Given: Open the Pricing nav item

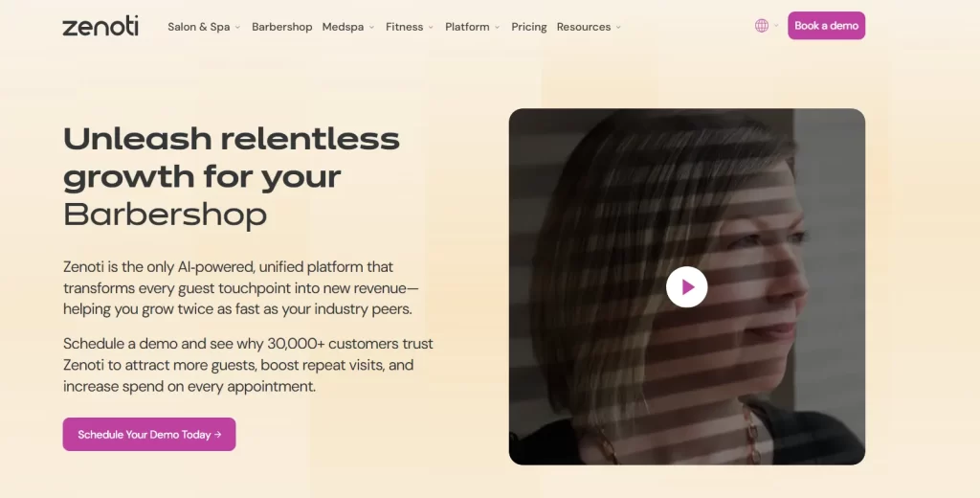Looking at the screenshot, I should pos(529,27).
